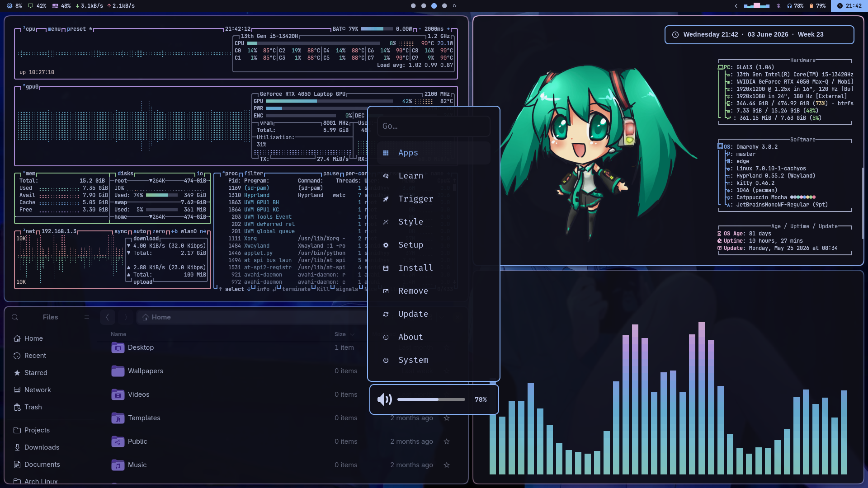Click the top bar Bluetooth icon
Viewport: 868px width, 488px height.
[778, 6]
